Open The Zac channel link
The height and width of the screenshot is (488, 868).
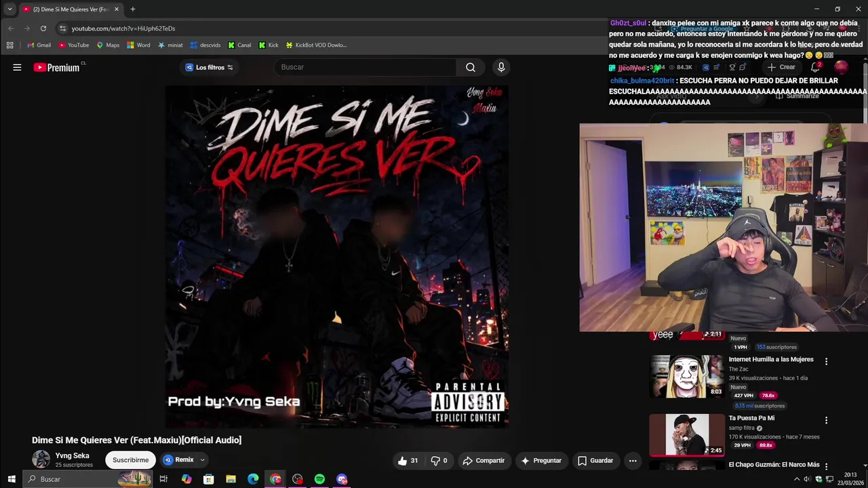click(738, 369)
